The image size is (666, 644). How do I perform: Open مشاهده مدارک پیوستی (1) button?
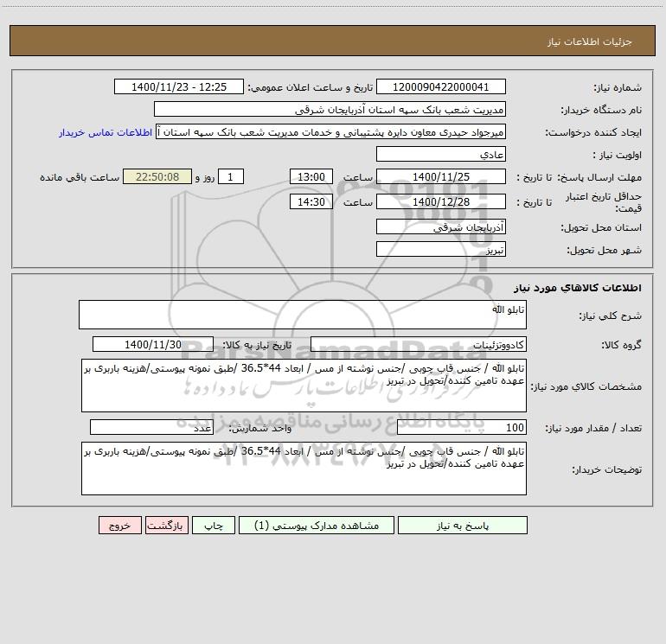(x=317, y=525)
